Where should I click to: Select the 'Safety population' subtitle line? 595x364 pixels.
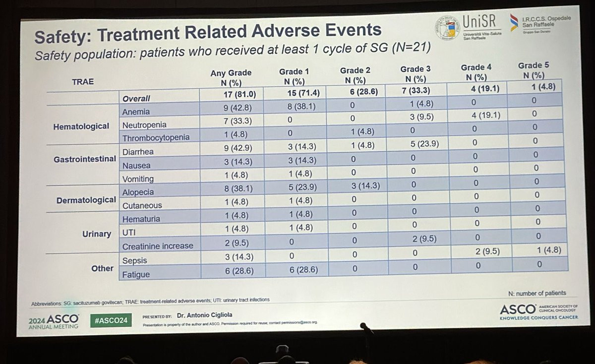tap(232, 52)
